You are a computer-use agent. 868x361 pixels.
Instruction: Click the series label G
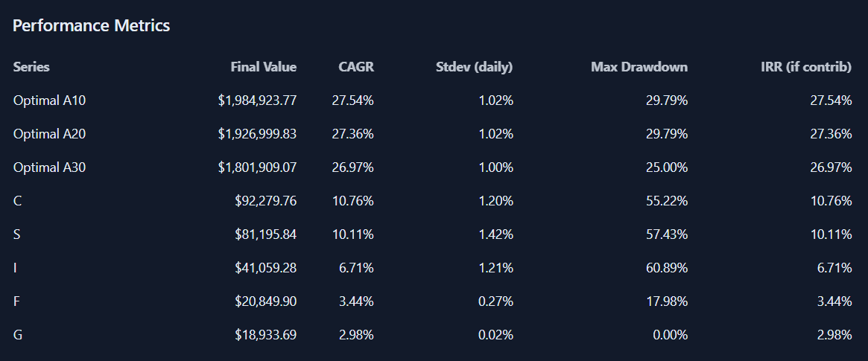point(18,335)
